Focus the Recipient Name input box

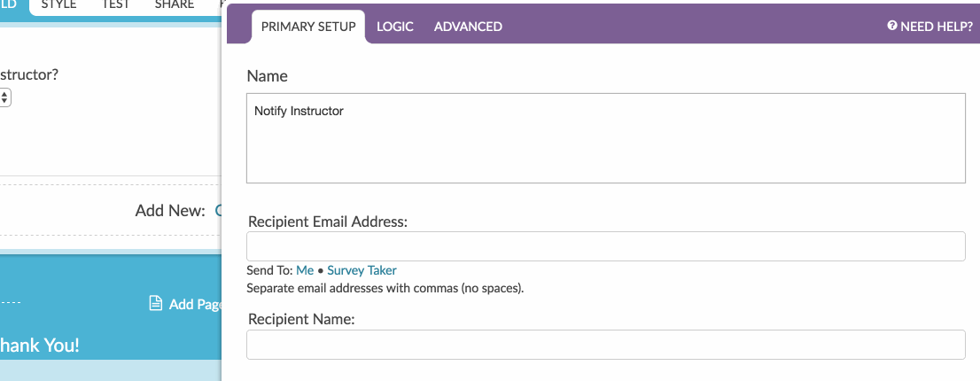pyautogui.click(x=605, y=345)
